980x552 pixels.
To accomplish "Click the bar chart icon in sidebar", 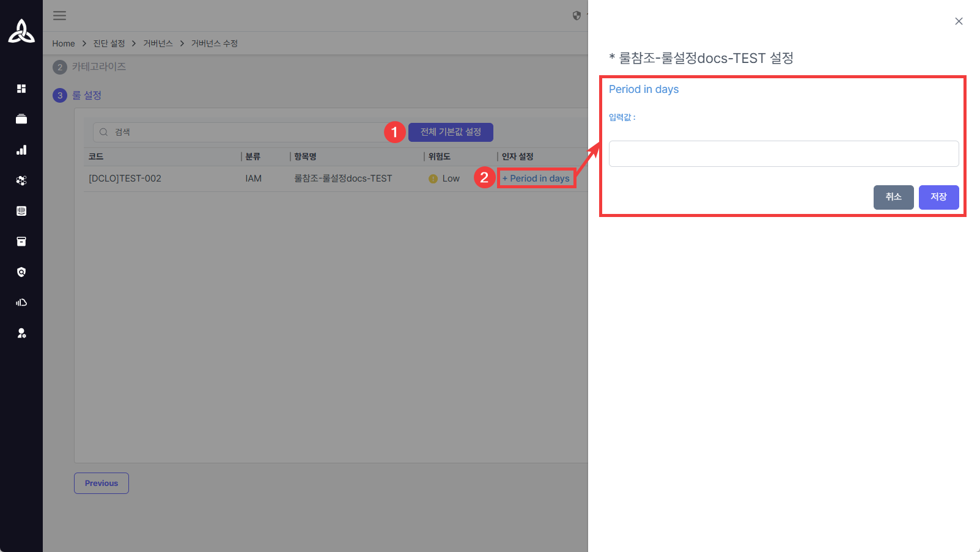I will 21,150.
